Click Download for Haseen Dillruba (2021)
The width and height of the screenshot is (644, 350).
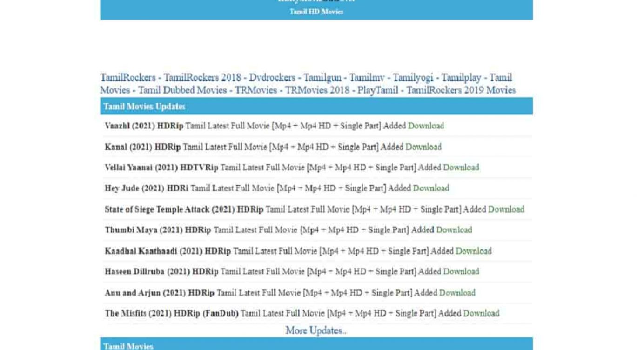(x=461, y=271)
